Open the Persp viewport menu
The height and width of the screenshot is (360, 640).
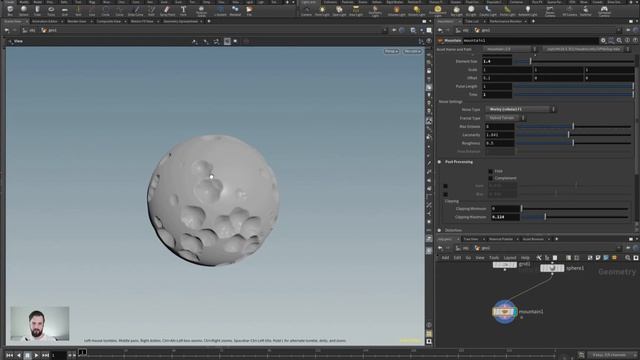pyautogui.click(x=391, y=51)
